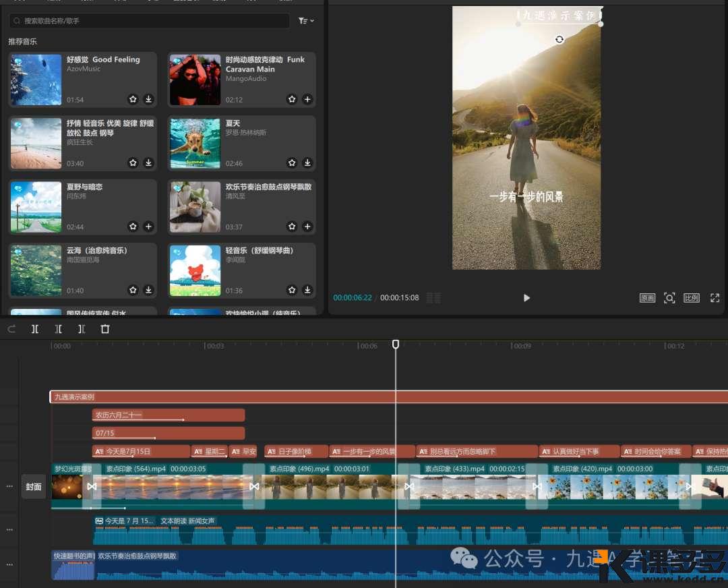Favorite the 夏天 track
The width and height of the screenshot is (728, 588).
click(292, 163)
